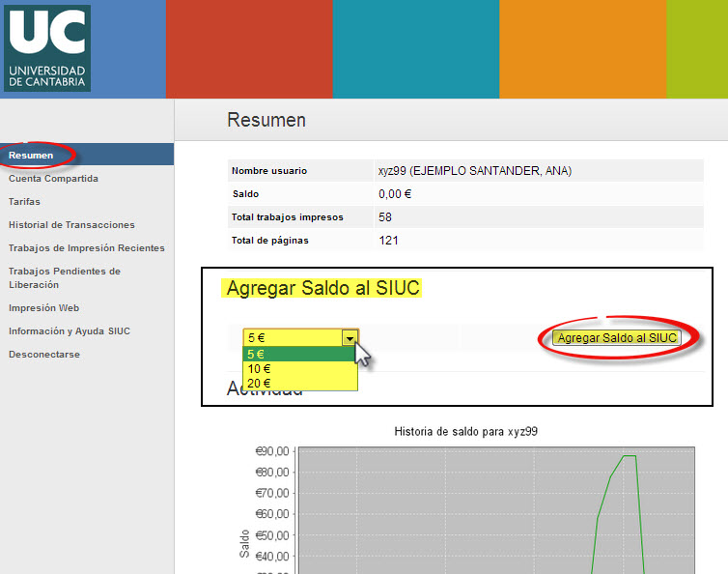Collapse the amount dropdown arrow
Screen dimensions: 728x574
(x=350, y=338)
